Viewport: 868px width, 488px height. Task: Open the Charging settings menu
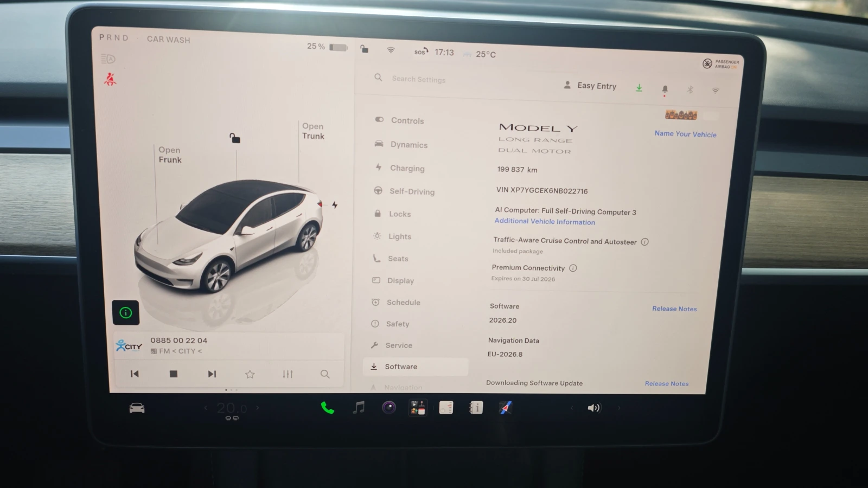tap(400, 168)
